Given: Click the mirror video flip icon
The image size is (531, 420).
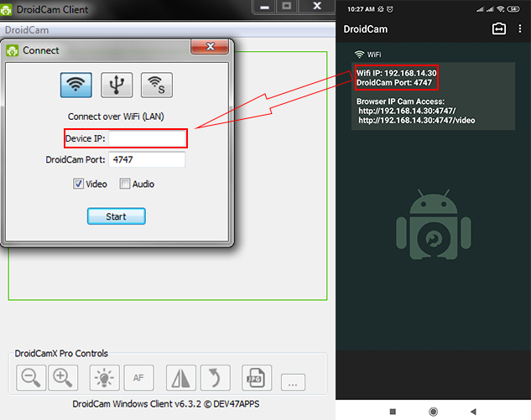Looking at the screenshot, I should [x=180, y=378].
